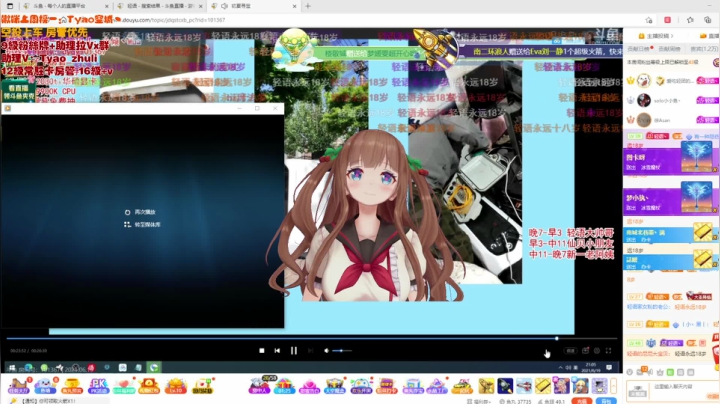
Task: Open the 主播投稿 link
Action: [657, 36]
